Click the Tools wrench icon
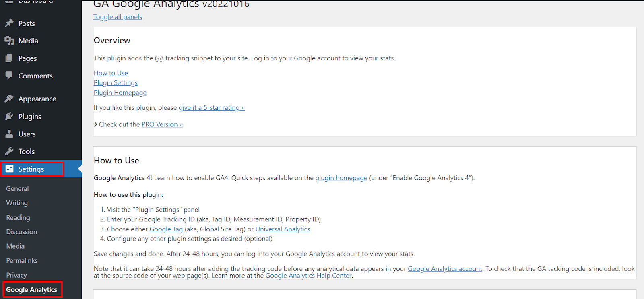The height and width of the screenshot is (299, 644). click(9, 151)
